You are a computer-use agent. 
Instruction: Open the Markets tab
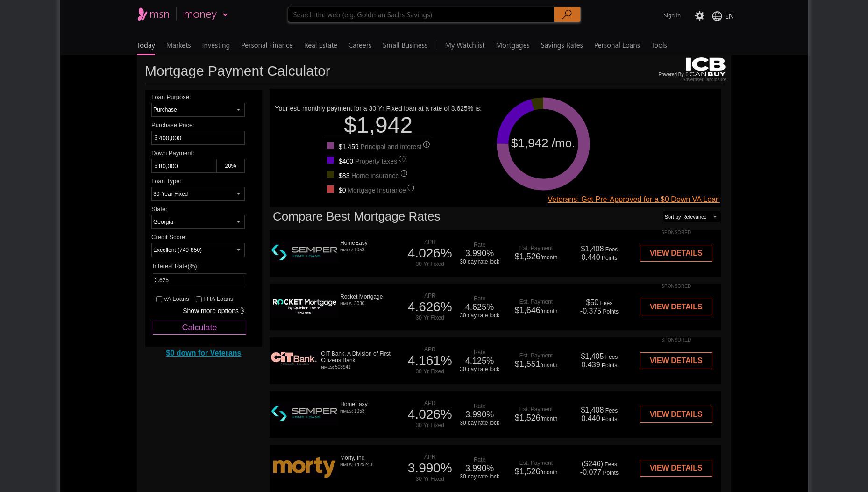point(178,45)
